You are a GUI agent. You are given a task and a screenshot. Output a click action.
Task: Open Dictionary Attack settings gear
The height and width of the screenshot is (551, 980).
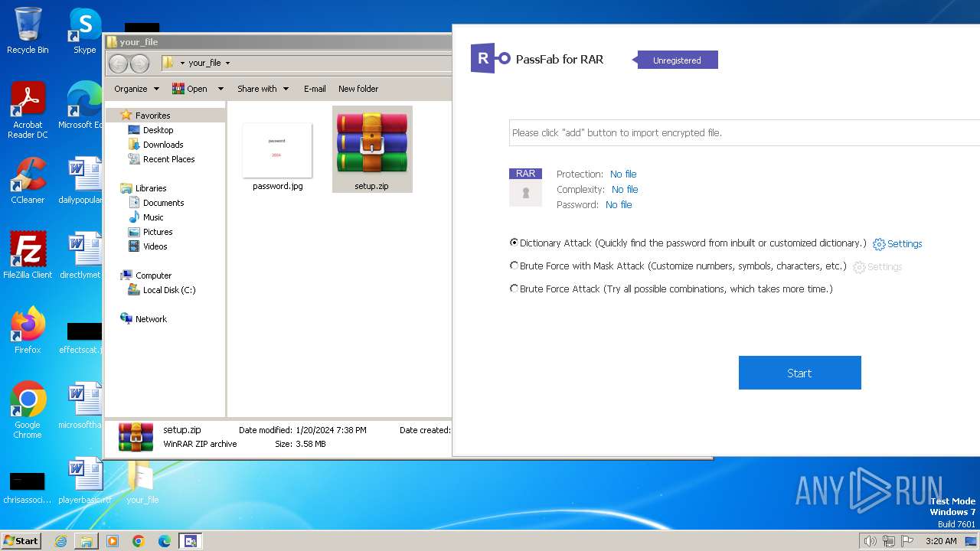[x=879, y=244]
